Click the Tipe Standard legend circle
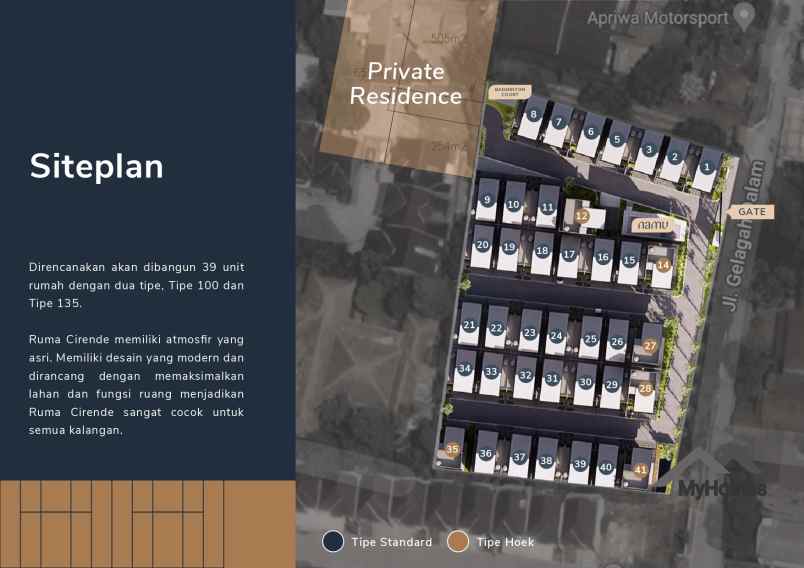Screen dimensions: 804x568 [333, 542]
